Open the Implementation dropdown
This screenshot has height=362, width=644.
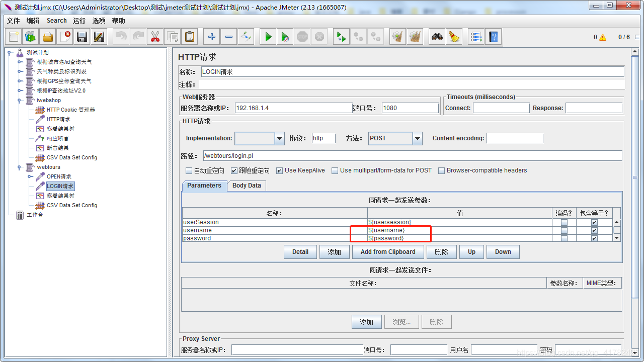(280, 138)
